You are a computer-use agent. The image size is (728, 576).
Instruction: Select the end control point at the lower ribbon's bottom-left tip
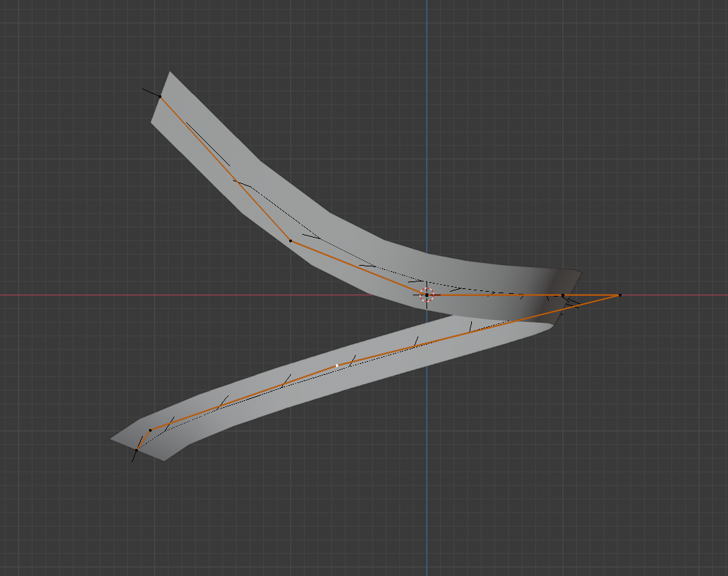[137, 450]
